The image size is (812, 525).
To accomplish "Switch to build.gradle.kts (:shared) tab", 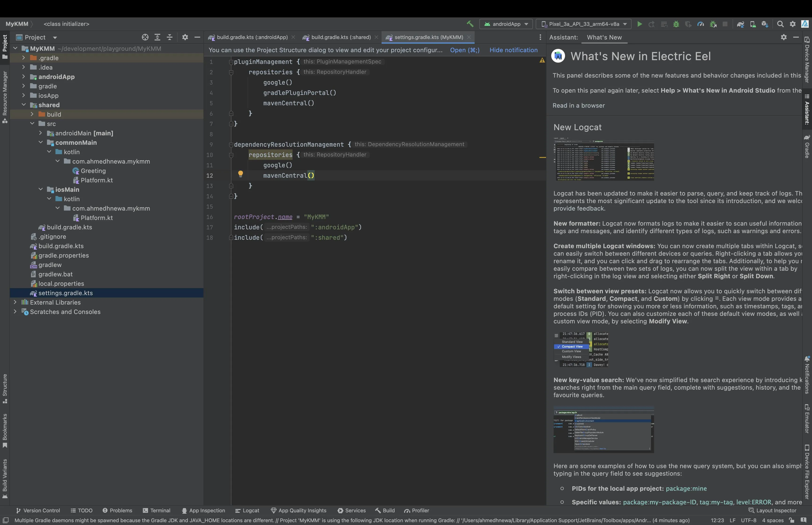I will click(x=340, y=38).
